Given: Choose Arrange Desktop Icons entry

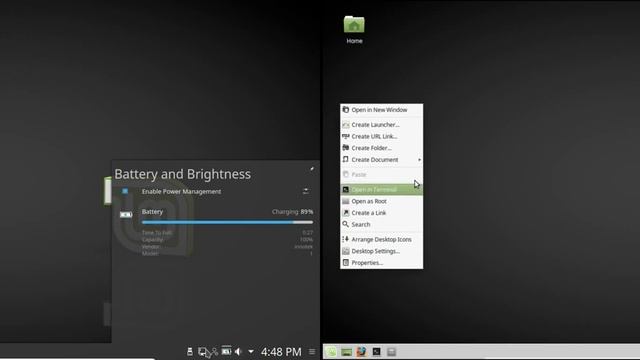Looking at the screenshot, I should pos(382,239).
